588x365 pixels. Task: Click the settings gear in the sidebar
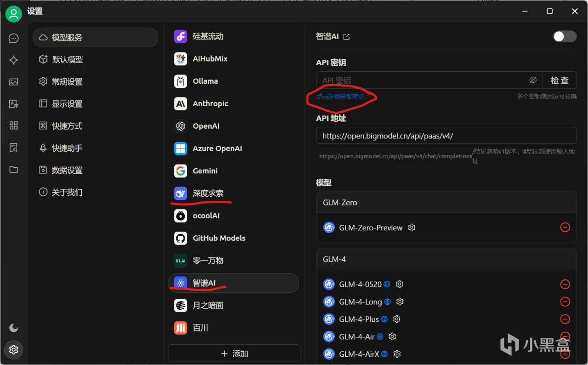[14, 350]
